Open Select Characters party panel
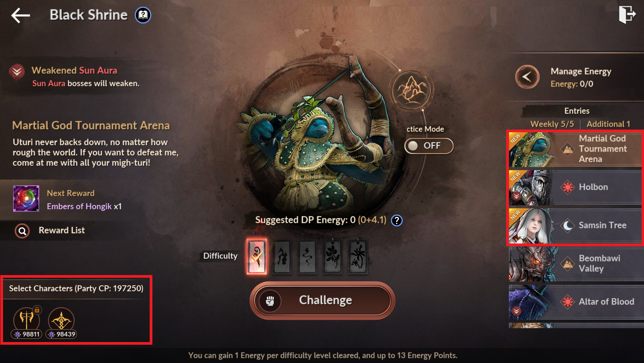This screenshot has width=644, height=363. (76, 289)
